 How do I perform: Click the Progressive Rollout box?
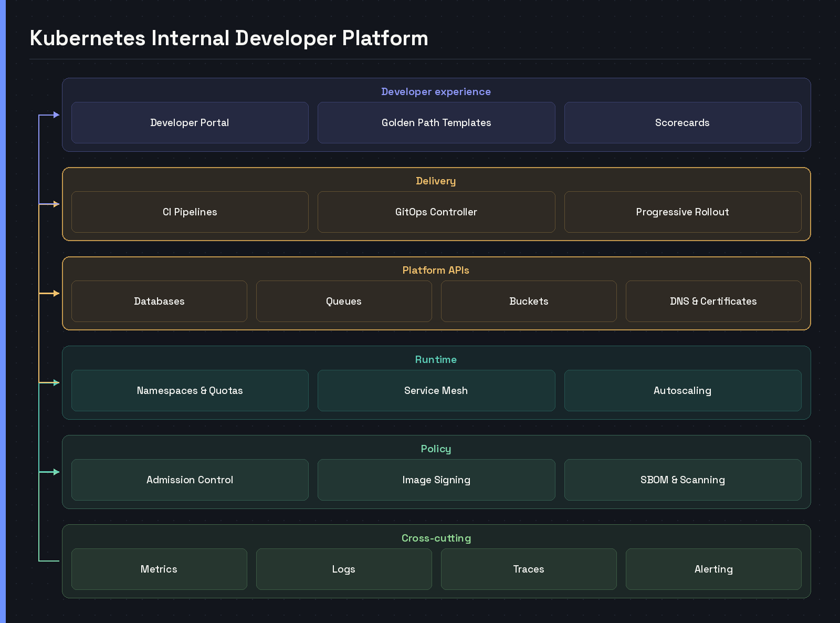click(x=682, y=212)
